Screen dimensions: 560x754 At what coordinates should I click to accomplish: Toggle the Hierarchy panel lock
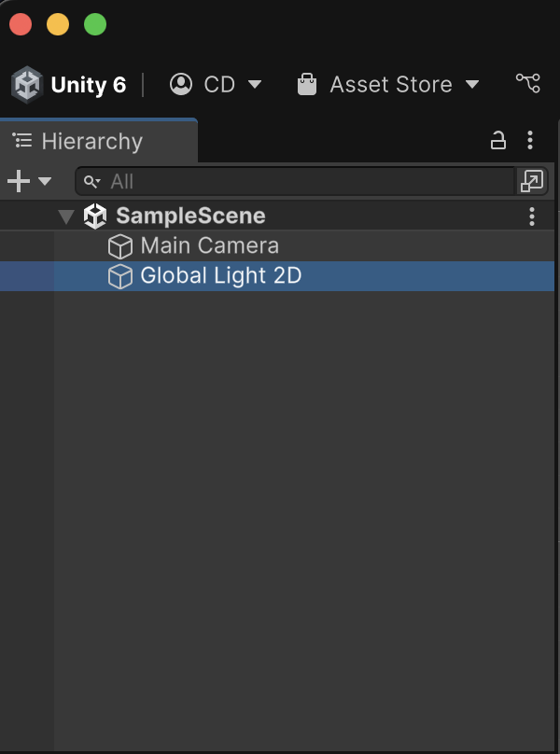pyautogui.click(x=498, y=140)
